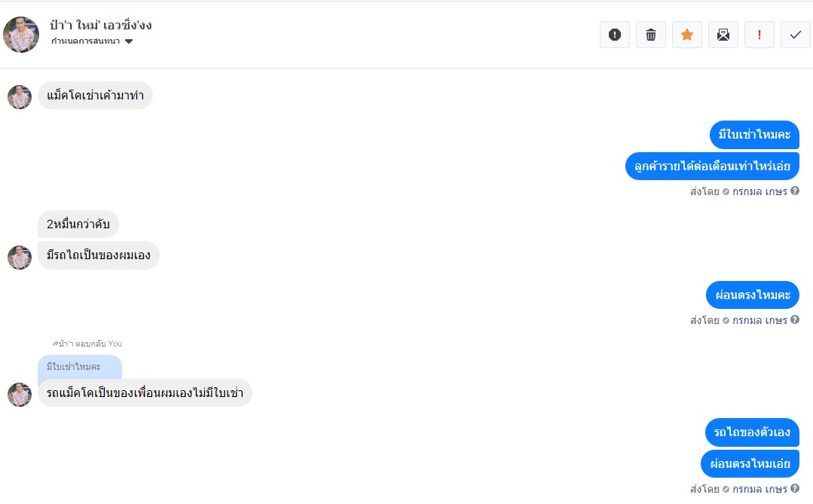Image resolution: width=813 pixels, height=504 pixels.
Task: Click customer avatar beside แม็คโคเช่าเค้ามาทำ message
Action: click(20, 96)
